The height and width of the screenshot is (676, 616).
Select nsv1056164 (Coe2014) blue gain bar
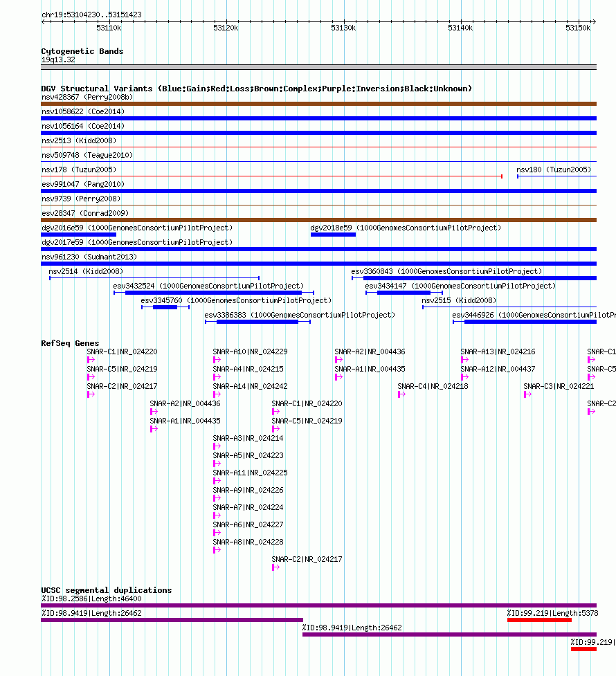coord(319,133)
